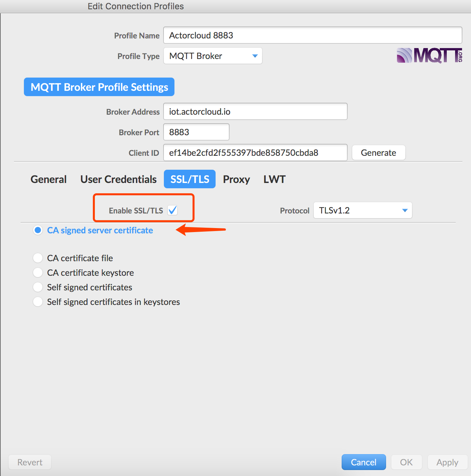The height and width of the screenshot is (476, 471).
Task: Click the Cancel button
Action: 364,462
